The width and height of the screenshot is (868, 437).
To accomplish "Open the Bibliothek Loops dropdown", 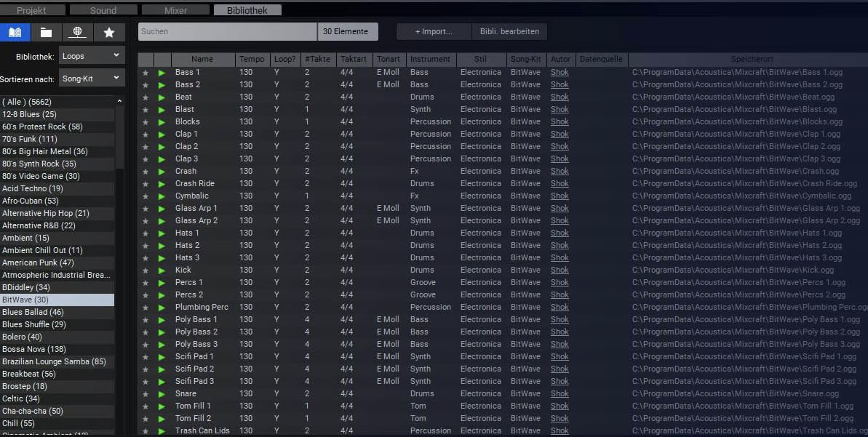I will 92,56.
